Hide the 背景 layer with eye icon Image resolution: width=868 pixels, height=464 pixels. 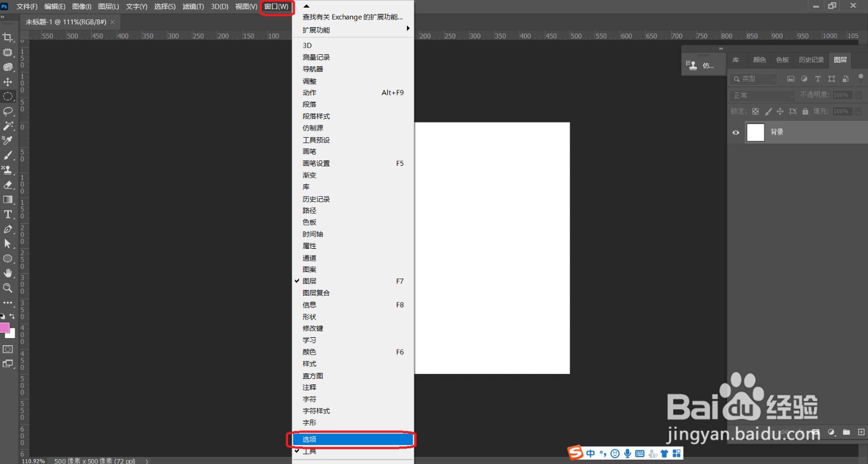tap(736, 132)
